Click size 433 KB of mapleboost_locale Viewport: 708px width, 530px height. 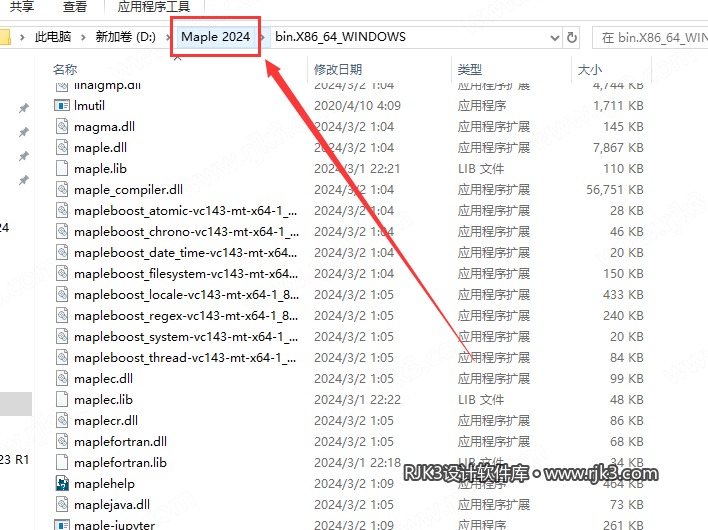[623, 294]
